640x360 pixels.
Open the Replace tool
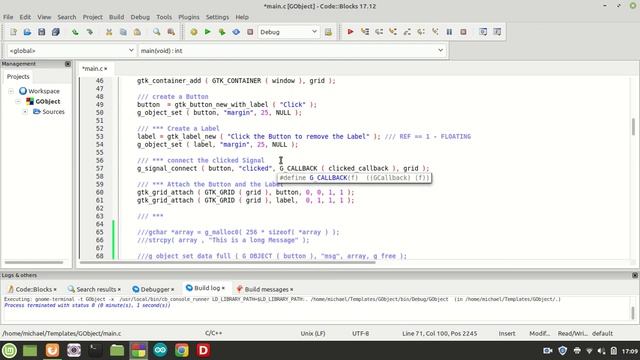171,32
